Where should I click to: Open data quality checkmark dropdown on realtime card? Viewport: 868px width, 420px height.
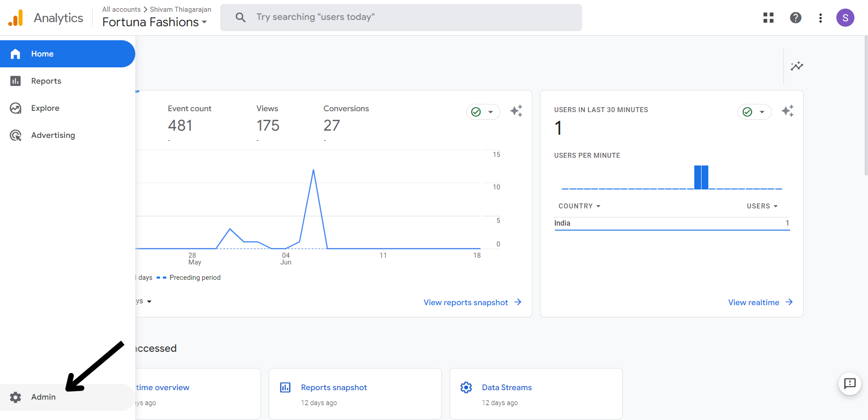click(x=754, y=112)
